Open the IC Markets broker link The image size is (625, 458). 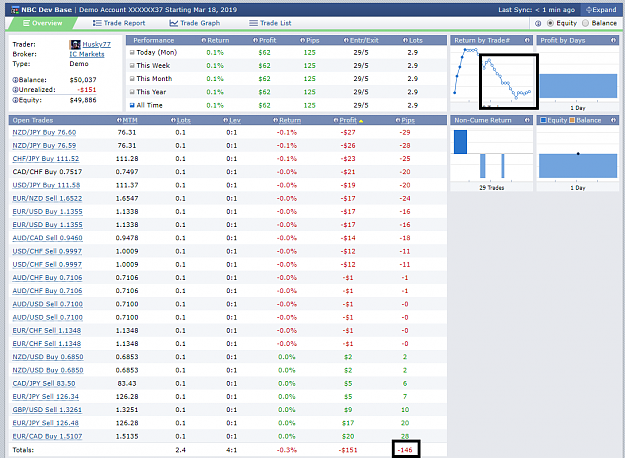(x=87, y=54)
